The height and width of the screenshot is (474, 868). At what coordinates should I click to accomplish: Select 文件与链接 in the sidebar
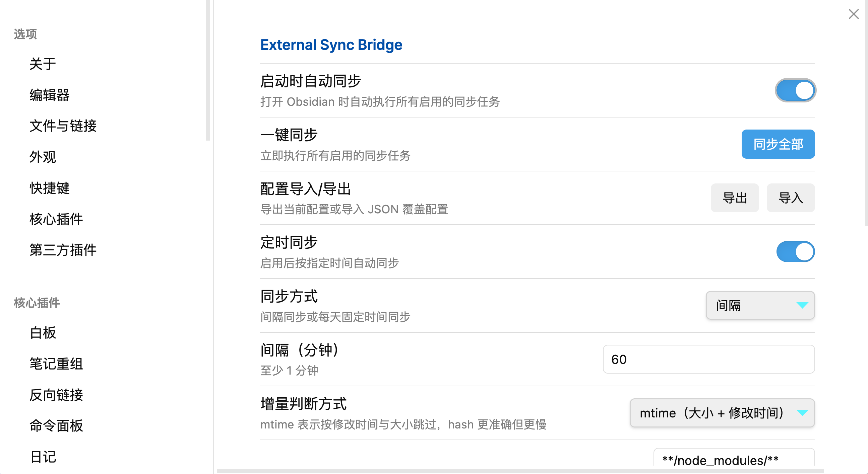63,126
